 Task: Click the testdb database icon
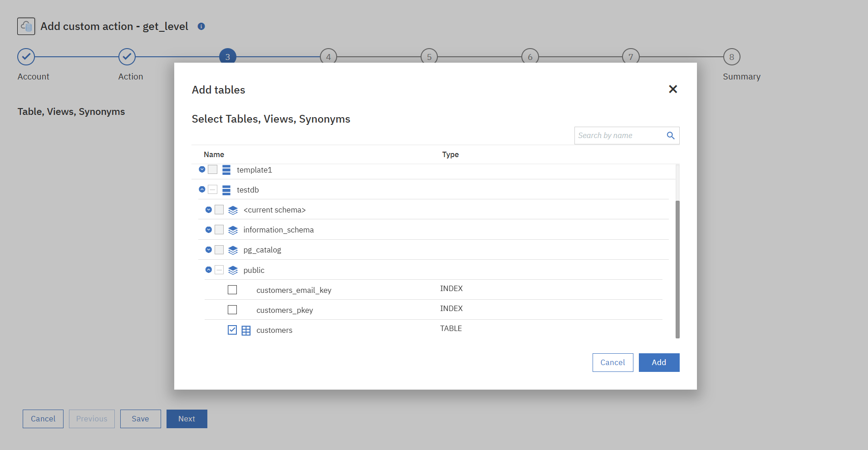226,190
